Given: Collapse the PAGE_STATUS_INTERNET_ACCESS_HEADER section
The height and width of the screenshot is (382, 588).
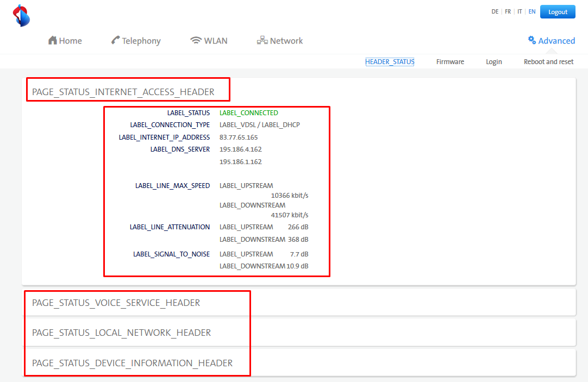Looking at the screenshot, I should click(123, 92).
